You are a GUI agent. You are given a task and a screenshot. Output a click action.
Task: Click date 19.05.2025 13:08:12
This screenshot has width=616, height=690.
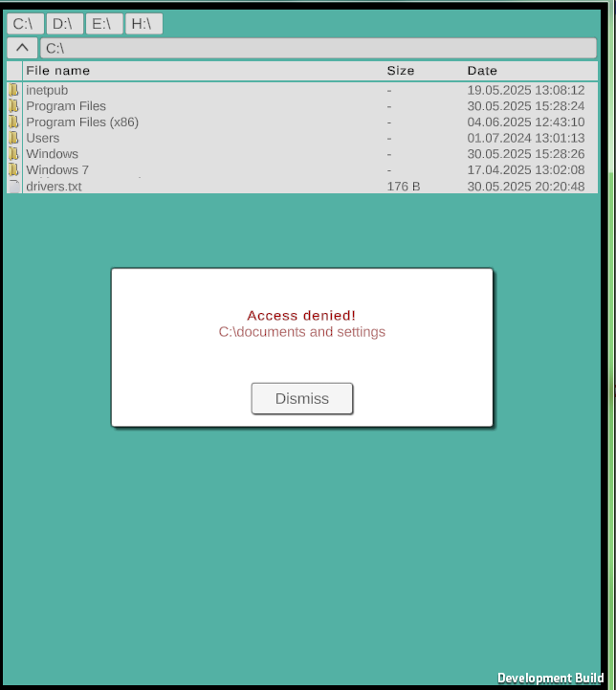(x=526, y=90)
